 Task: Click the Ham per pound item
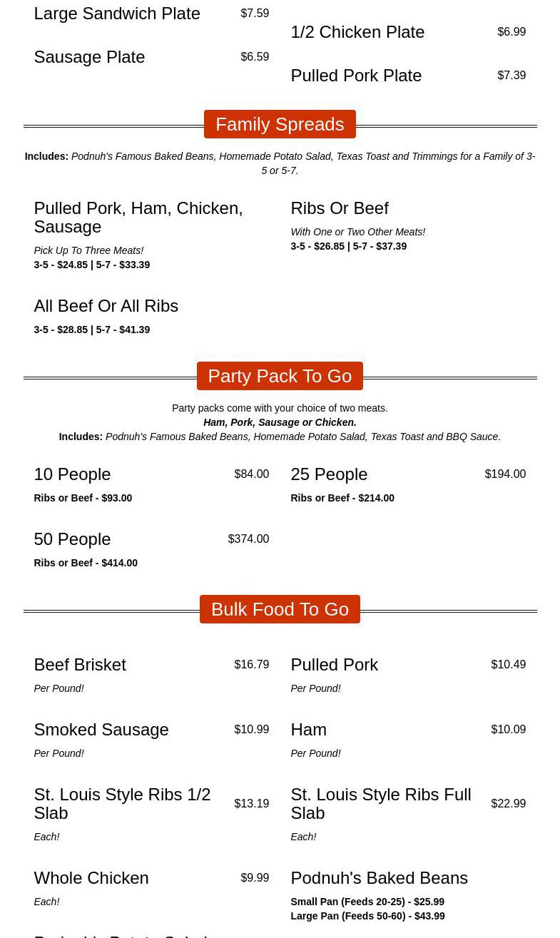click(308, 730)
